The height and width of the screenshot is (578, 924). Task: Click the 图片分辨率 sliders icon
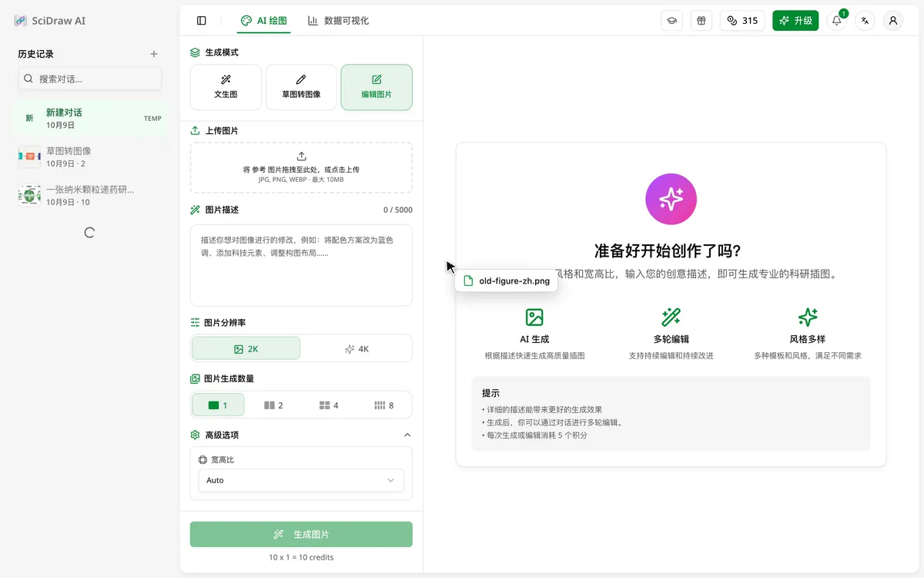pyautogui.click(x=196, y=323)
